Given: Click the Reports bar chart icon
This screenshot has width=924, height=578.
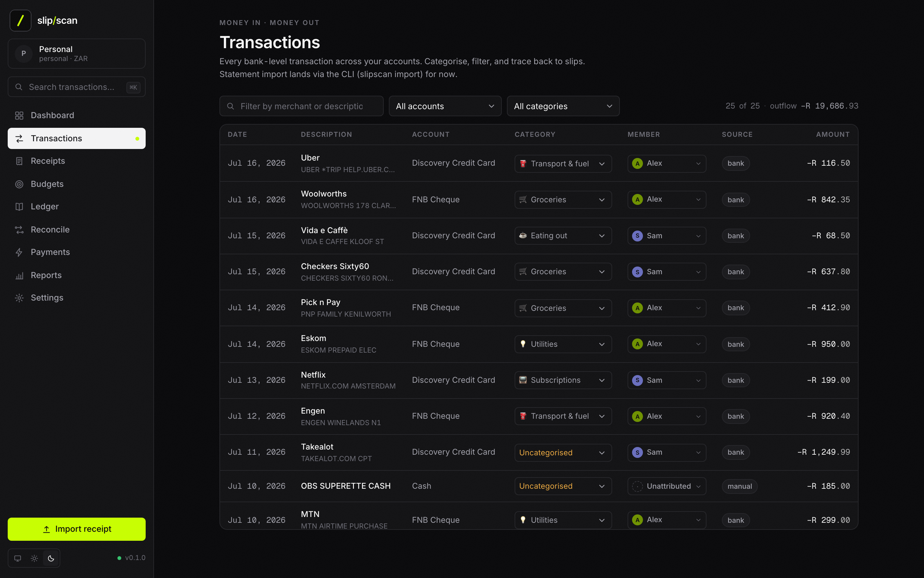Looking at the screenshot, I should tap(19, 276).
